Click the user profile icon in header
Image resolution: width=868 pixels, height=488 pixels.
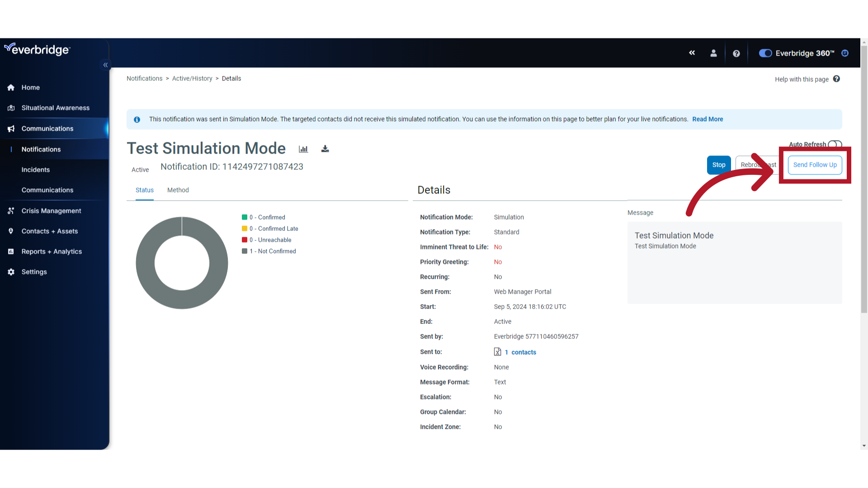(x=713, y=53)
